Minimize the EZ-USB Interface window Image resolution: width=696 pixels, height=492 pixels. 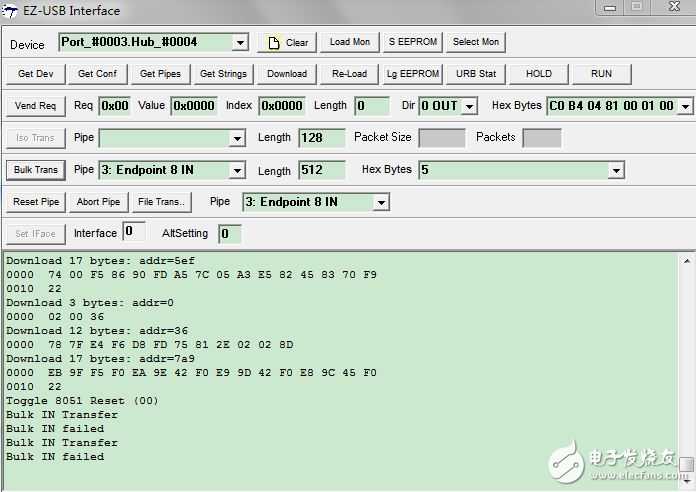(610, 7)
